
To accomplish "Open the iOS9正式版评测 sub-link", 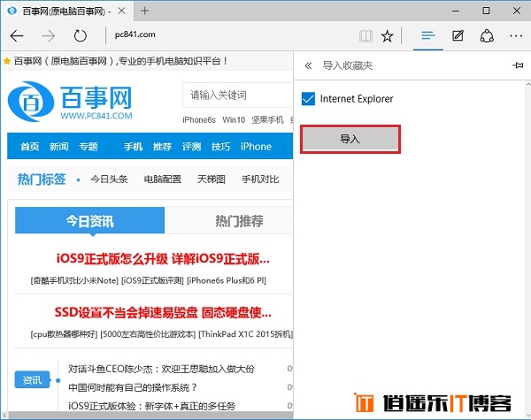I will [152, 280].
